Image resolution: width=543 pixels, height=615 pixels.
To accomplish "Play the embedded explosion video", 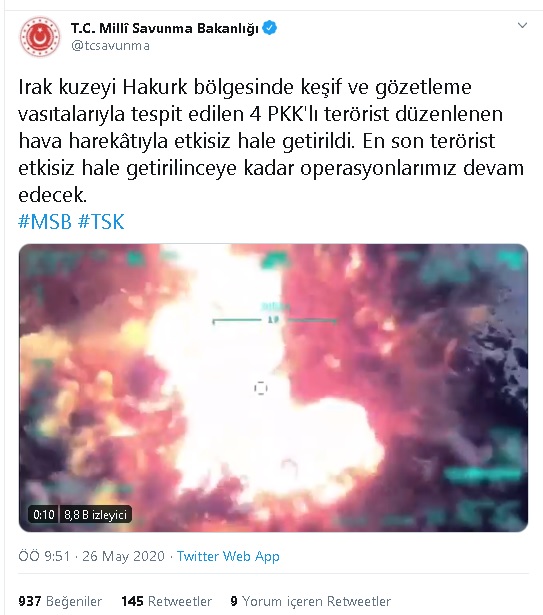I will (x=273, y=388).
